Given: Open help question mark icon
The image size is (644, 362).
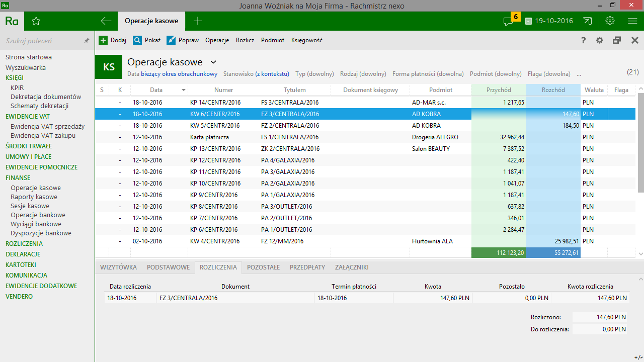Looking at the screenshot, I should coord(584,40).
